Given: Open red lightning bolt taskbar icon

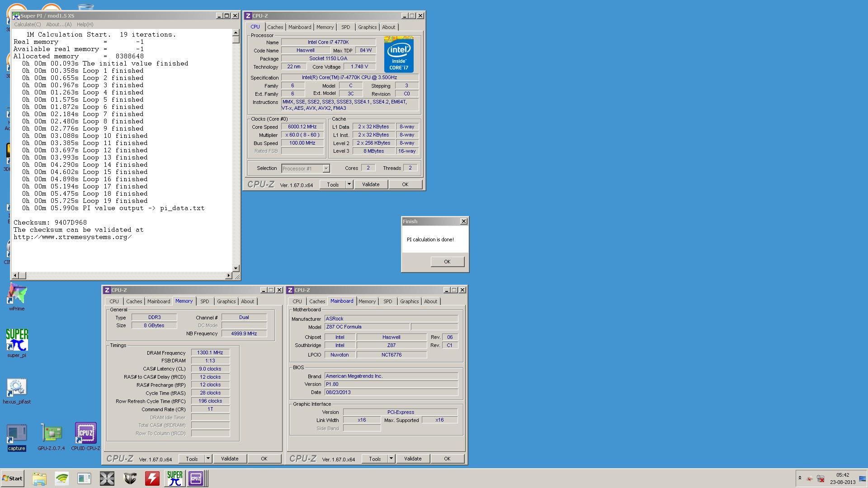Looking at the screenshot, I should pos(152,479).
